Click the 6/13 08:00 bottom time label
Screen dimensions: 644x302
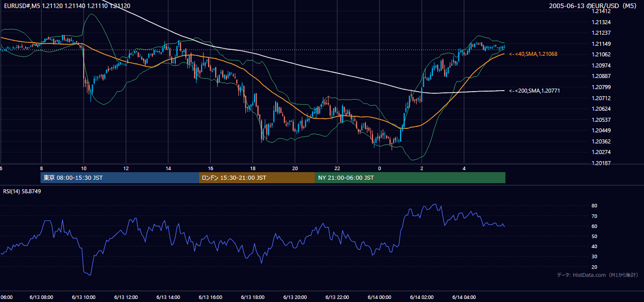click(x=41, y=297)
